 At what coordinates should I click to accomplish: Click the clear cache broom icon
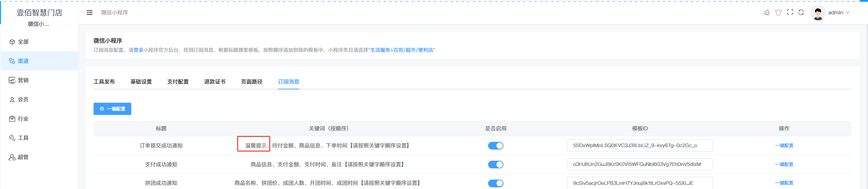(x=767, y=13)
